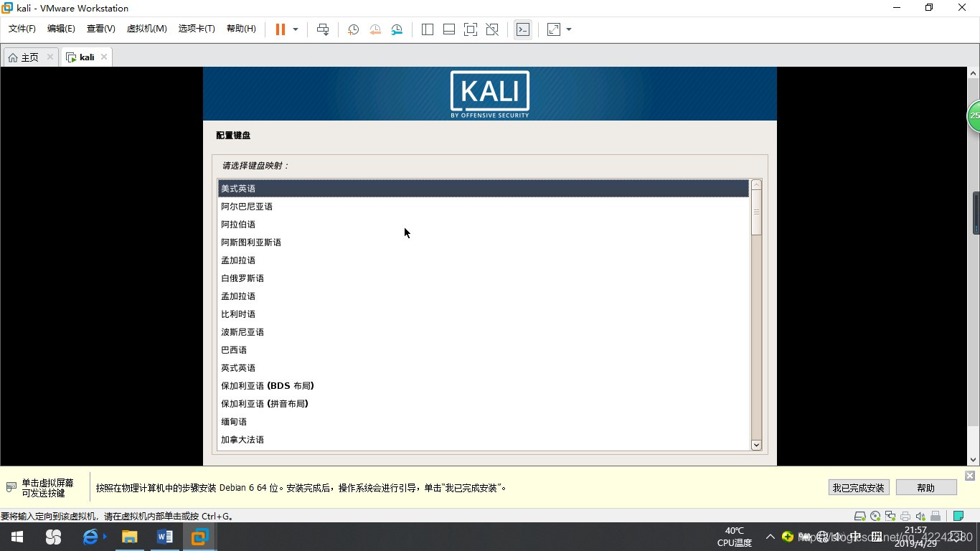Image resolution: width=980 pixels, height=551 pixels.
Task: Close the yellow install hint bar
Action: point(970,476)
